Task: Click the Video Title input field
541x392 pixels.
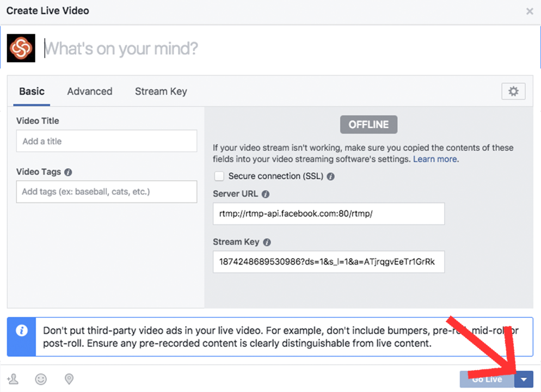Action: pyautogui.click(x=107, y=141)
